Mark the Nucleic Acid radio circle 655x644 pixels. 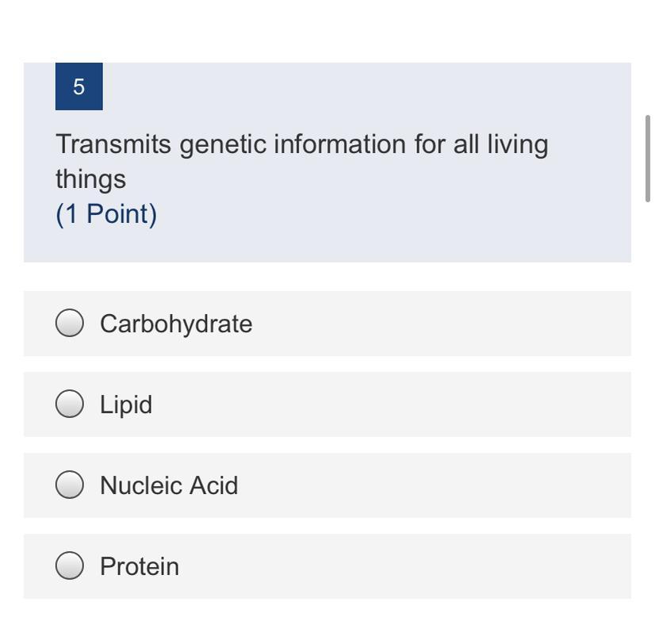[x=70, y=485]
